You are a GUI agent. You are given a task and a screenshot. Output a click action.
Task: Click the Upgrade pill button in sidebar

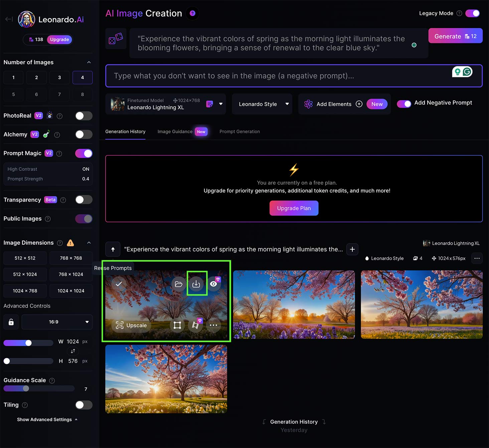(59, 39)
